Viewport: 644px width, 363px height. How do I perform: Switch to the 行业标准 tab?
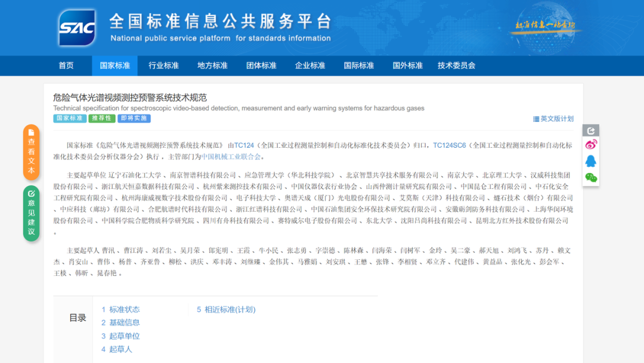(x=163, y=66)
